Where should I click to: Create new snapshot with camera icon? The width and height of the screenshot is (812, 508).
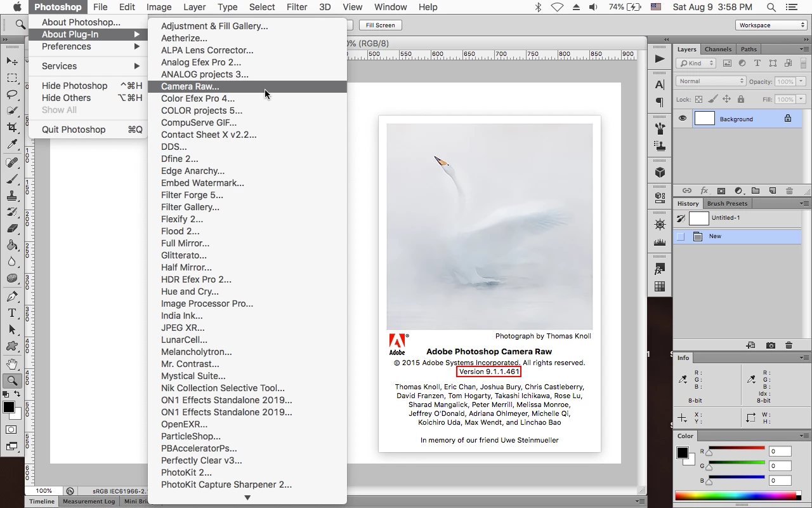click(x=770, y=345)
